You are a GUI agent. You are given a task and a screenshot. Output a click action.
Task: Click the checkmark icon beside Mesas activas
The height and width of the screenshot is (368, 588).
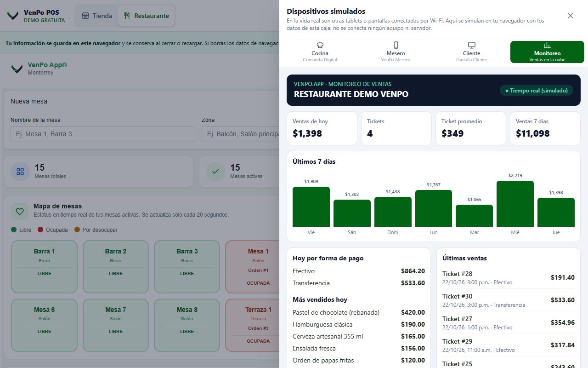(215, 172)
